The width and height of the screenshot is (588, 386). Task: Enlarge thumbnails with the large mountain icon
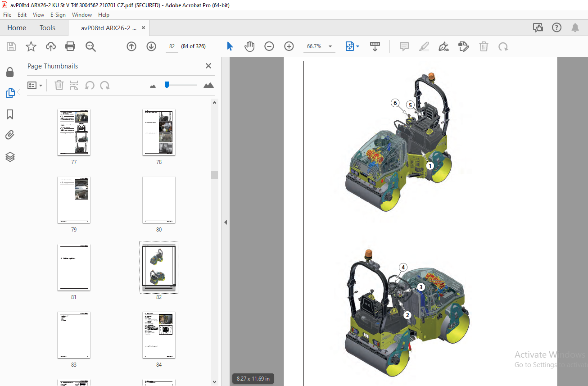click(x=208, y=85)
